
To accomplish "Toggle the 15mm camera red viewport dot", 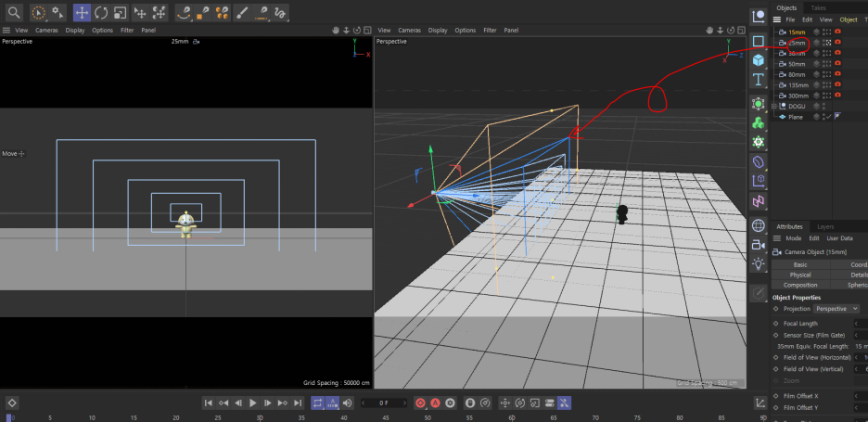I will pyautogui.click(x=837, y=32).
